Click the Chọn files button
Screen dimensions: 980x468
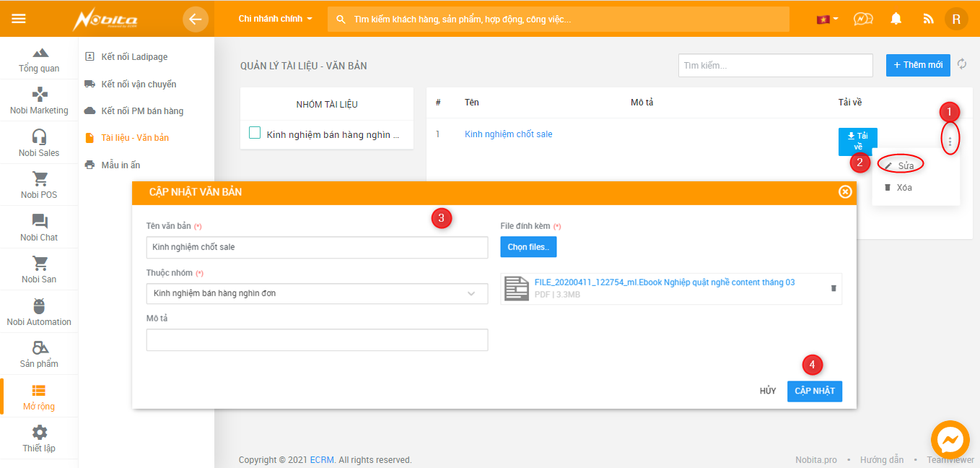(x=528, y=247)
